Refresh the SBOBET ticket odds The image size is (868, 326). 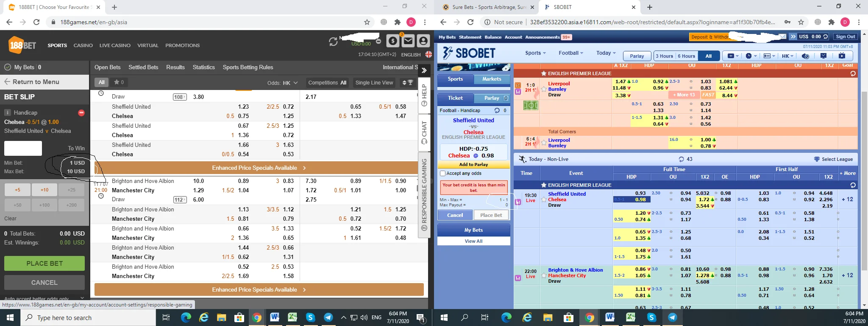click(x=497, y=110)
